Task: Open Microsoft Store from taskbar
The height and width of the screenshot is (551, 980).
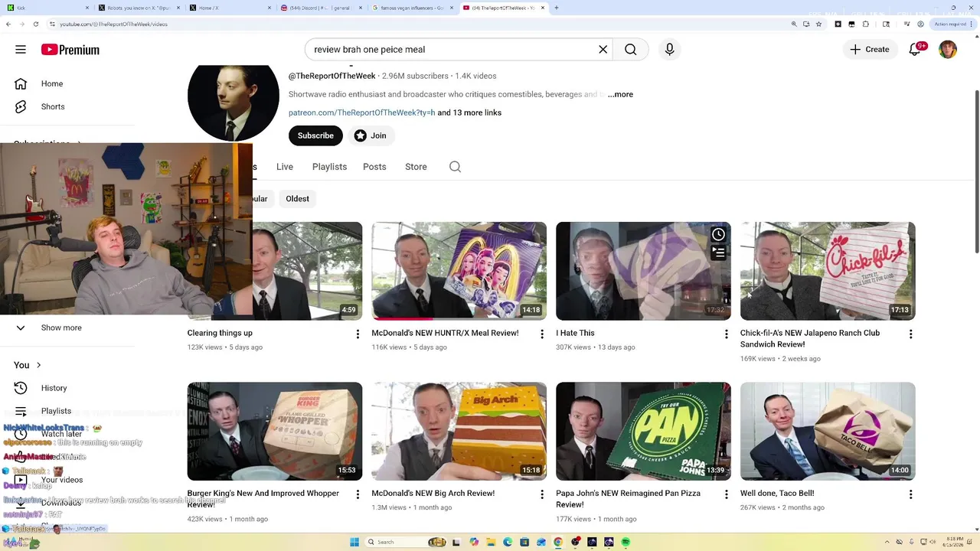Action: (x=524, y=542)
